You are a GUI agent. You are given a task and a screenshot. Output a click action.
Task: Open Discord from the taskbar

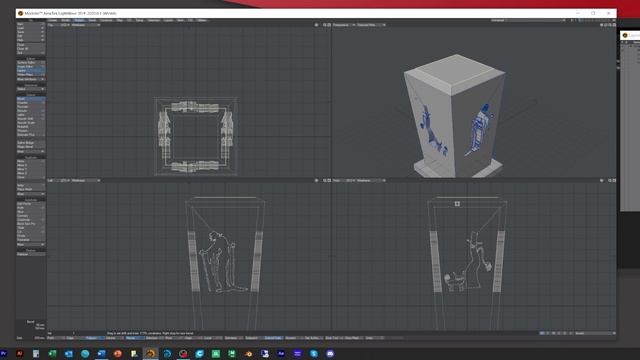coord(330,353)
